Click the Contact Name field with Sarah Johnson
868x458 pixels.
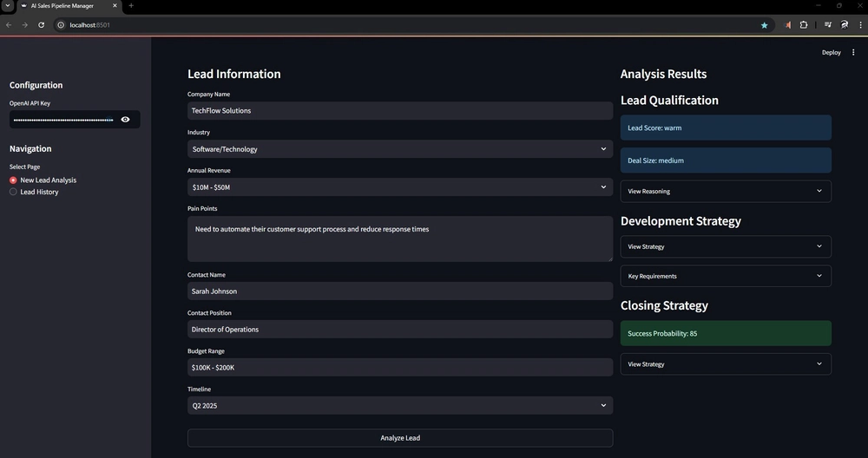(x=399, y=291)
